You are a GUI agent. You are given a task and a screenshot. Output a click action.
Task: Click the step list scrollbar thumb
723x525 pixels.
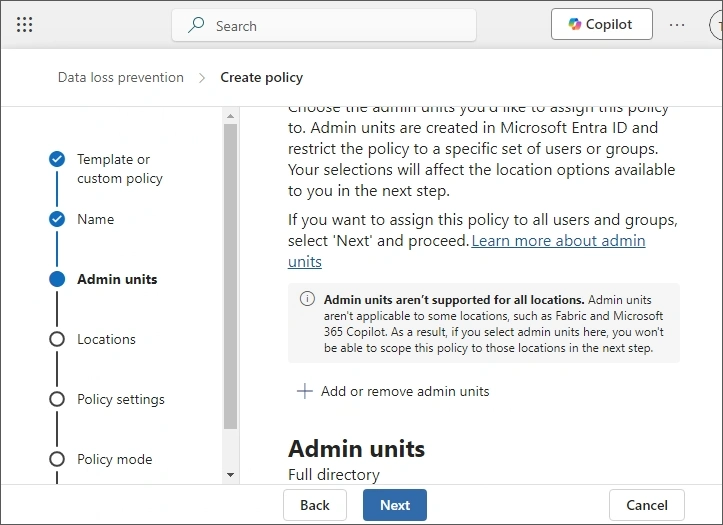(231, 277)
